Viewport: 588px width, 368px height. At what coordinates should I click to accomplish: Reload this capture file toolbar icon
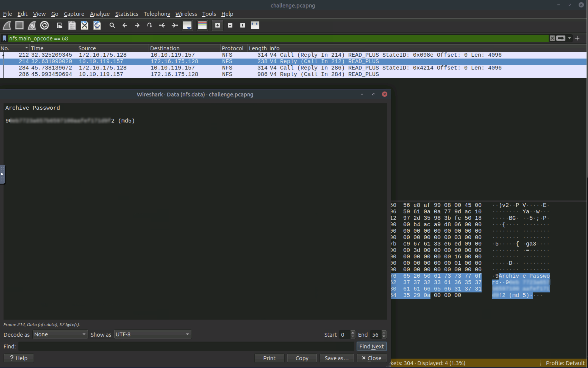[97, 25]
